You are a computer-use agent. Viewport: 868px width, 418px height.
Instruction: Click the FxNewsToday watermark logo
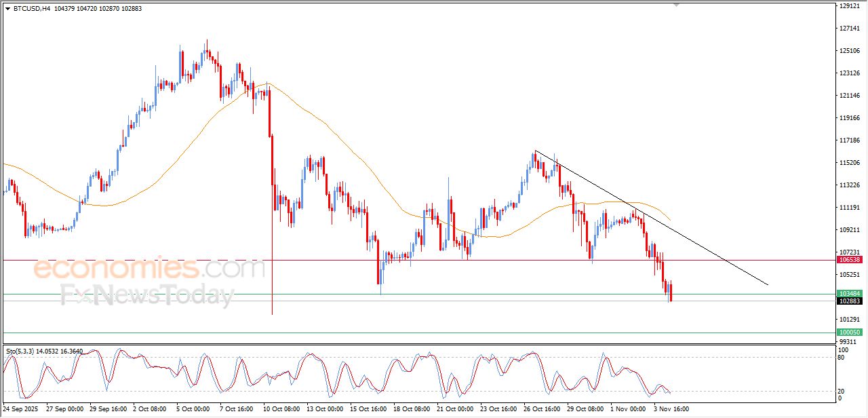[x=147, y=296]
